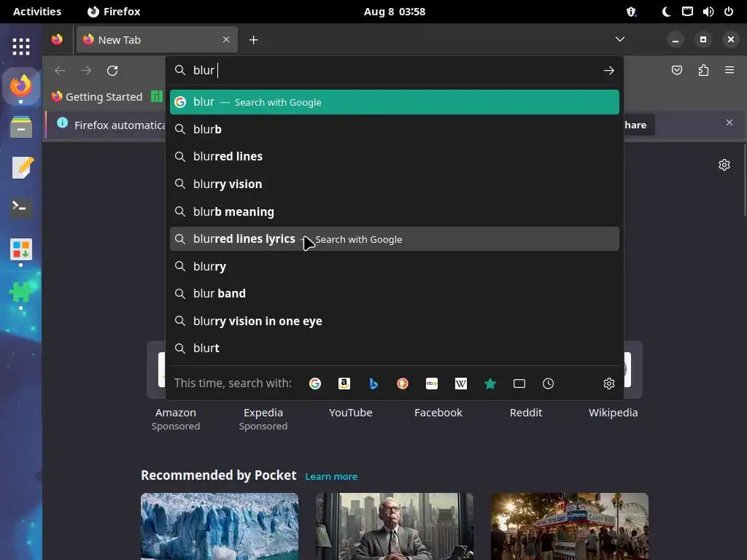
Task: Search open tabs using the tab icon
Action: point(519,384)
